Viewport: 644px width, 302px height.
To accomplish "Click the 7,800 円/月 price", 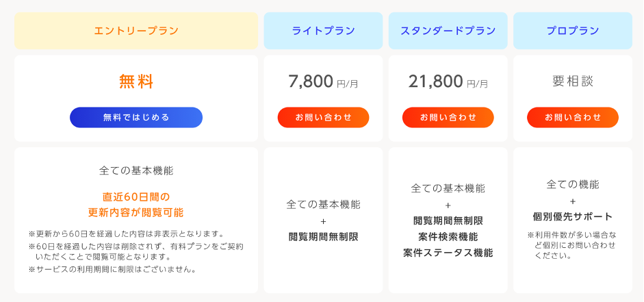I will (323, 81).
